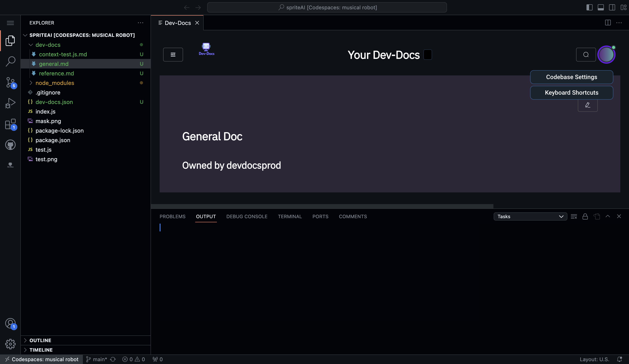Select the COMMENTS panel tab
This screenshot has height=364, width=629.
pyautogui.click(x=353, y=216)
